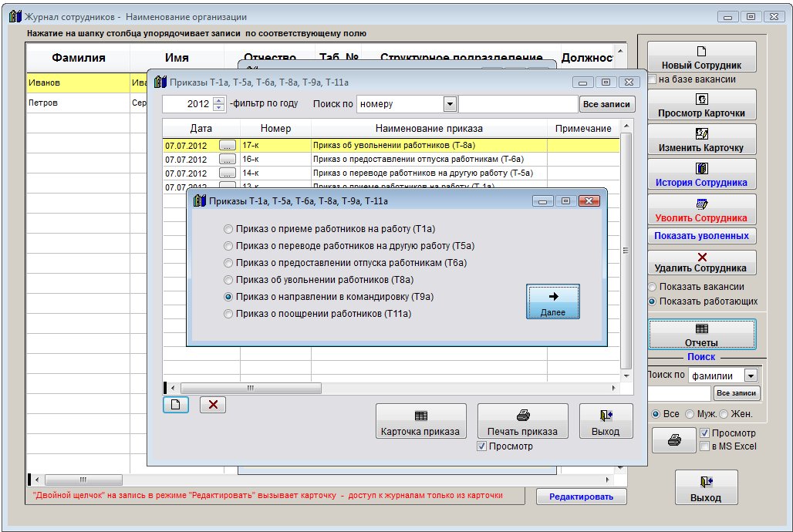
Task: Select Показать работающих radio
Action: pyautogui.click(x=653, y=301)
